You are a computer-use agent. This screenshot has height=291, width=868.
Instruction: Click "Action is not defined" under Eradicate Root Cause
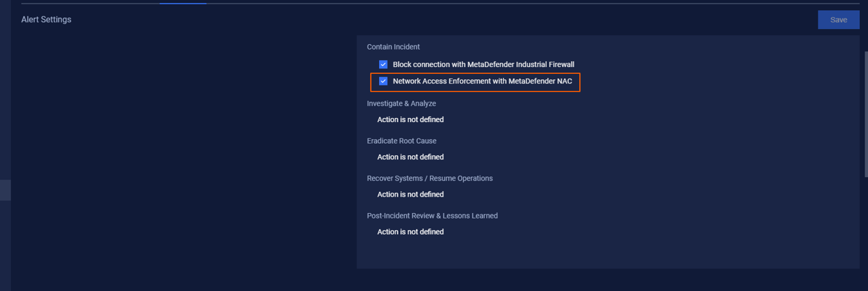tap(410, 157)
